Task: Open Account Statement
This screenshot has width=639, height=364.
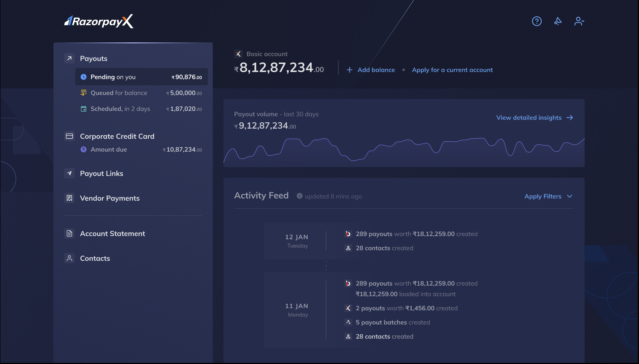Action: pyautogui.click(x=113, y=234)
